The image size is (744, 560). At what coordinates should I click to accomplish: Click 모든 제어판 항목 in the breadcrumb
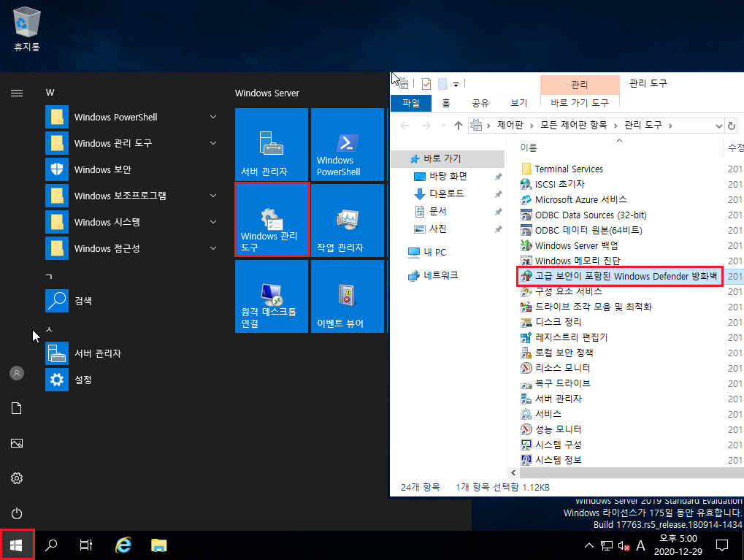coord(574,125)
